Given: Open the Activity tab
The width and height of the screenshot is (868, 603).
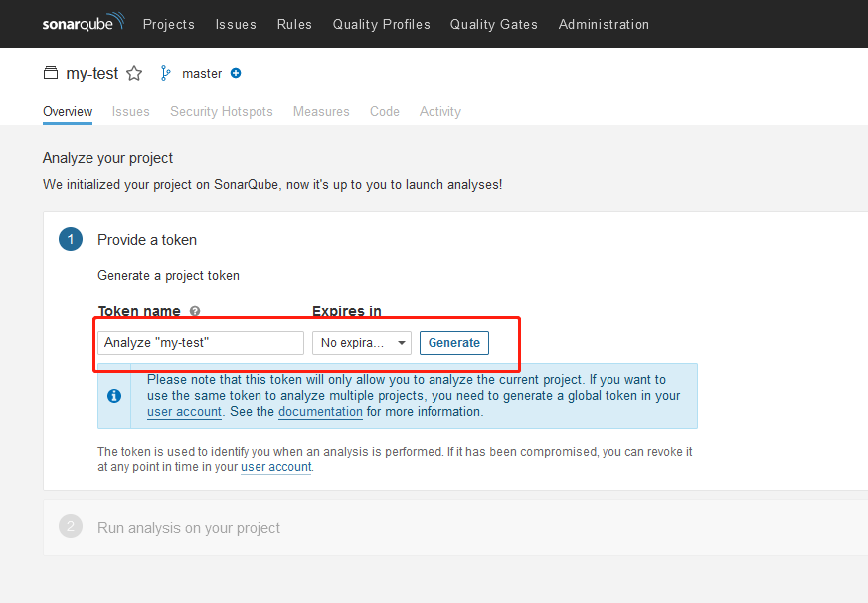Looking at the screenshot, I should tap(440, 112).
